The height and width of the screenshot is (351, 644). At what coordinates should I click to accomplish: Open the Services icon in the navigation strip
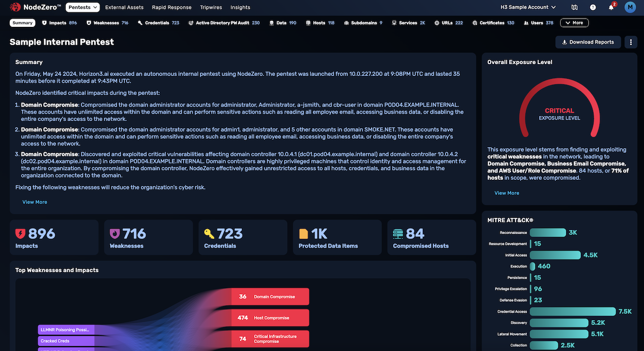(393, 22)
